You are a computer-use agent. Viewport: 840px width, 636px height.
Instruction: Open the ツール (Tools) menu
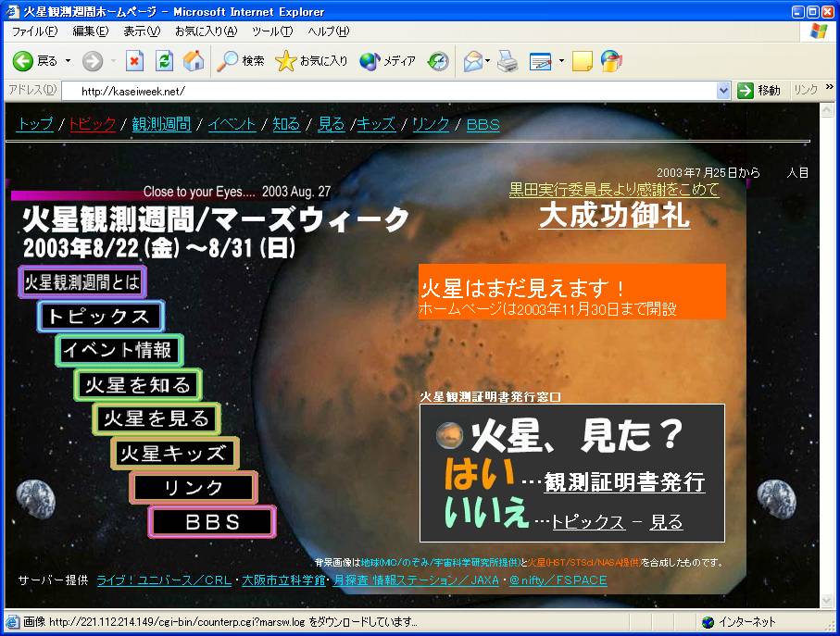[272, 31]
